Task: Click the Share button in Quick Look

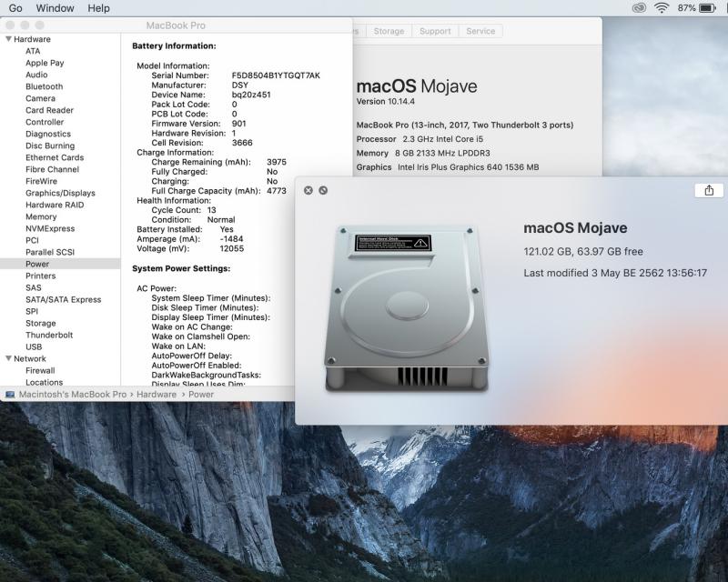Action: (709, 190)
